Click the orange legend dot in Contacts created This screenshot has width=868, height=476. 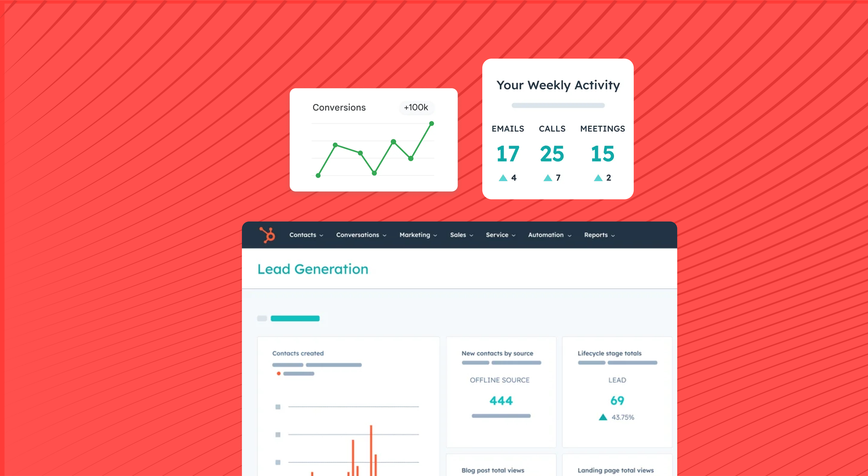(278, 373)
